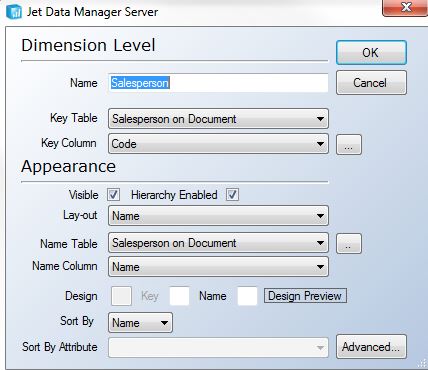Open the Sort By dropdown
This screenshot has width=428, height=370.
coord(140,323)
